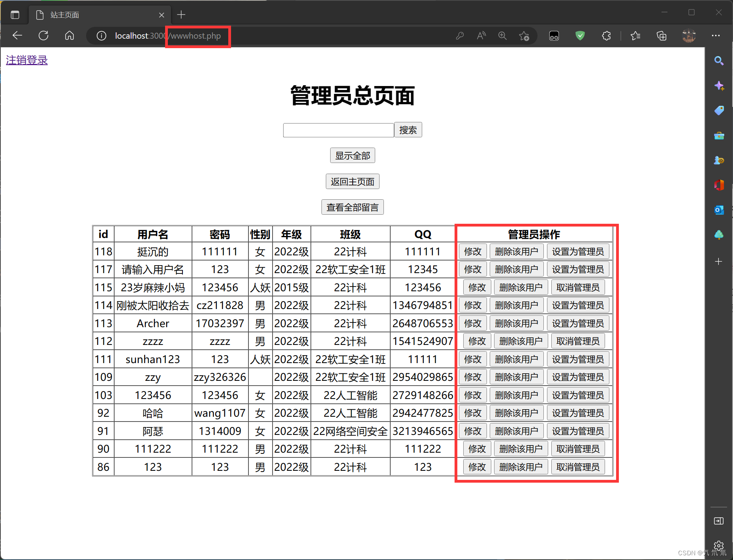
Task: Go back with the browser back arrow
Action: (17, 36)
